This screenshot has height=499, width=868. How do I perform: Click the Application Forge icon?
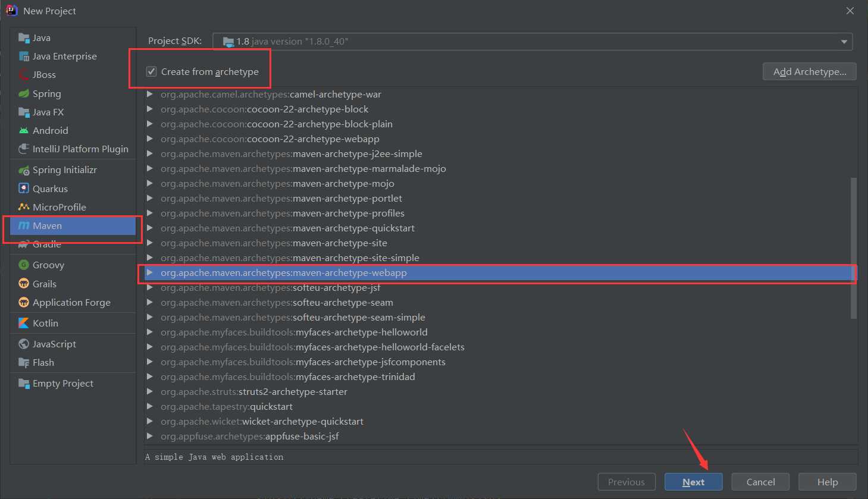point(24,302)
